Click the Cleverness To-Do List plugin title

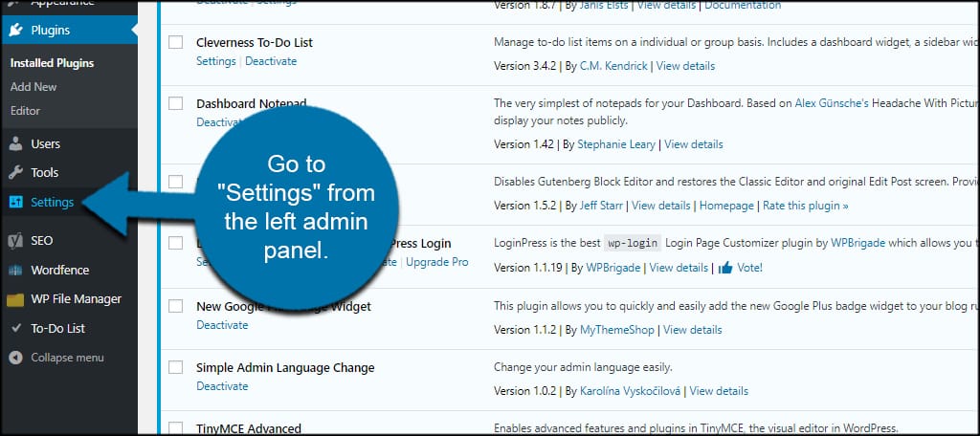point(255,42)
